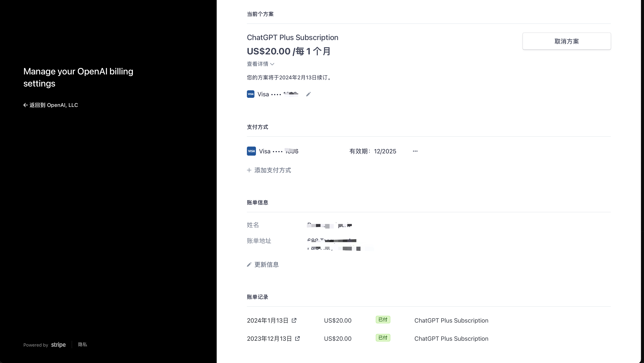The image size is (644, 363).
Task: Click plus icon to add payment method
Action: (249, 170)
